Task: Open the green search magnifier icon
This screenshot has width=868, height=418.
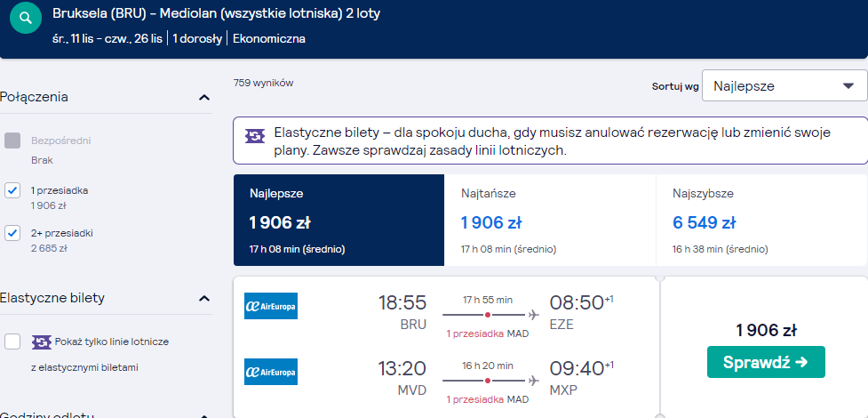Action: pos(26,18)
